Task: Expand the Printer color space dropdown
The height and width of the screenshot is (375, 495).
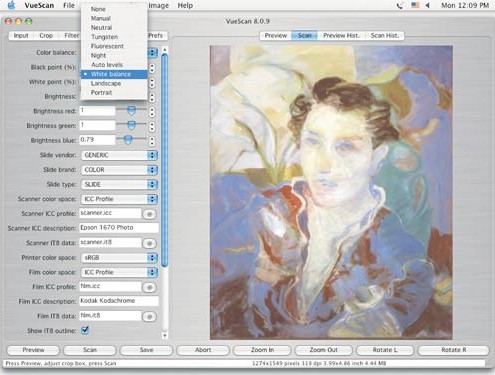Action: pyautogui.click(x=119, y=258)
